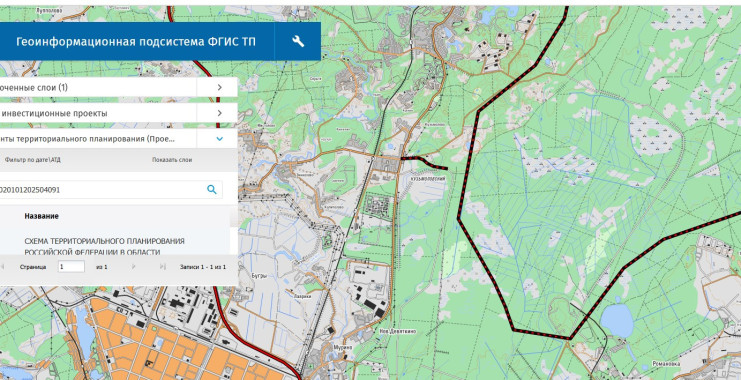
Task: Collapse the территориального планирования section chevron
Action: [x=219, y=139]
